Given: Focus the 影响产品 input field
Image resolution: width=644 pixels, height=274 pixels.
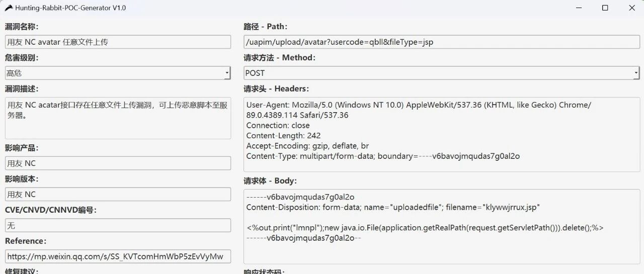Looking at the screenshot, I should click(118, 163).
